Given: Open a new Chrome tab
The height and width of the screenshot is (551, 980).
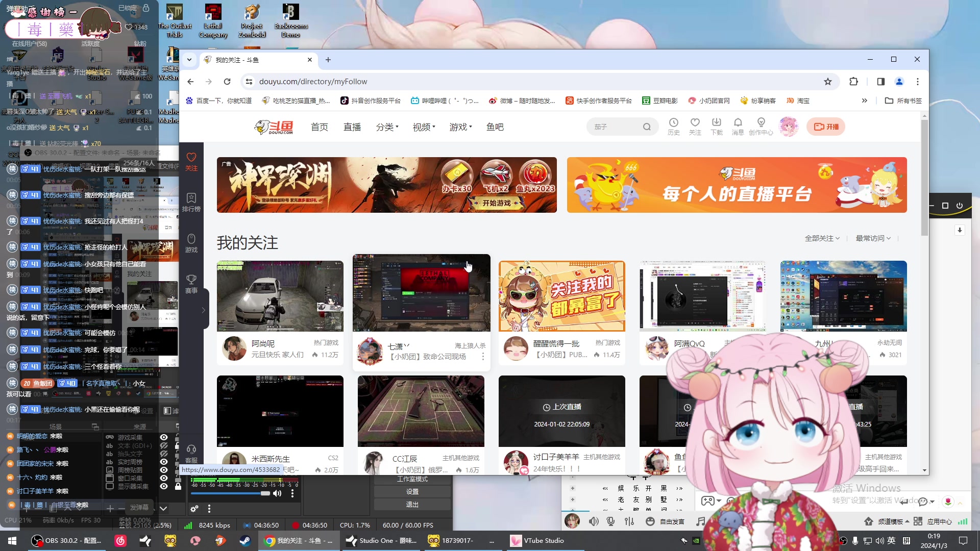Looking at the screenshot, I should 328,60.
